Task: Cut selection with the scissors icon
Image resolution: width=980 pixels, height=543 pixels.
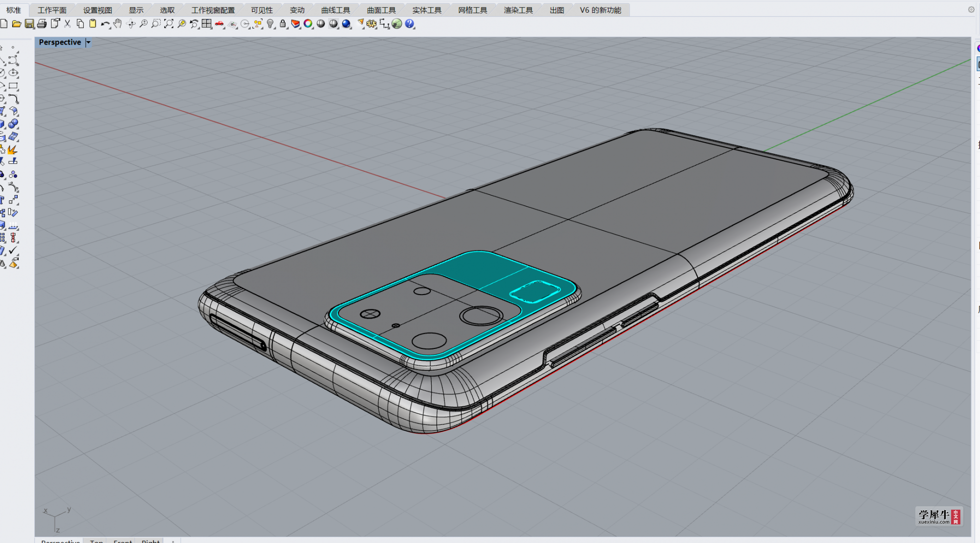Action: (x=68, y=24)
